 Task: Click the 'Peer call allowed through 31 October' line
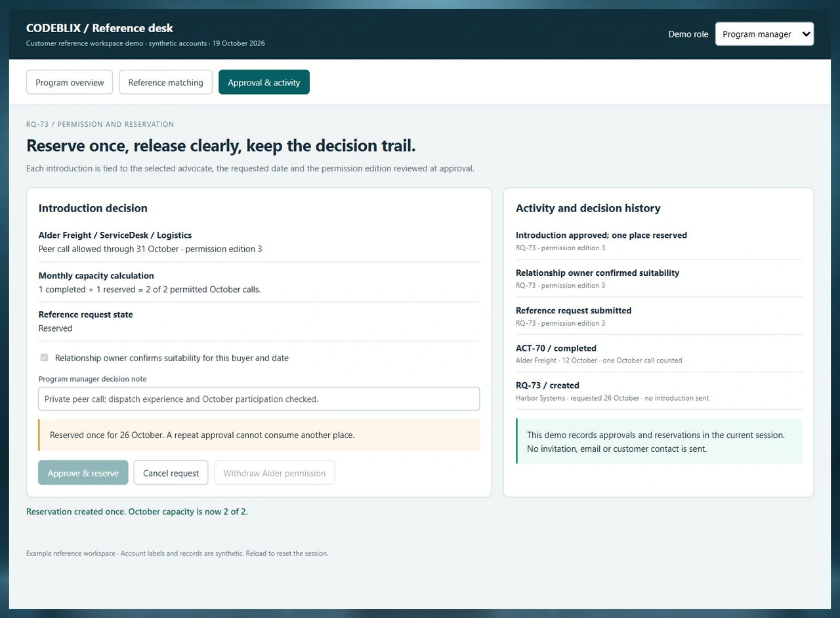(150, 249)
